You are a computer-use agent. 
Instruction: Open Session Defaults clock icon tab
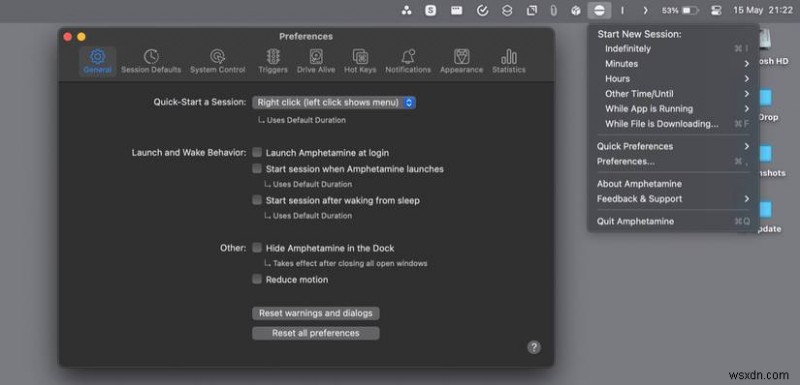[151, 61]
